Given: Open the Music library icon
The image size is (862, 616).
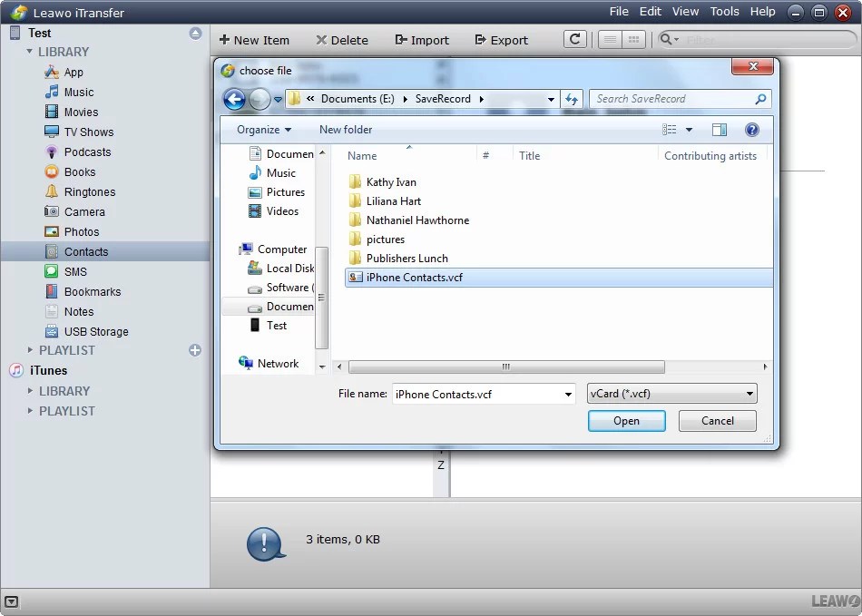Looking at the screenshot, I should (53, 92).
